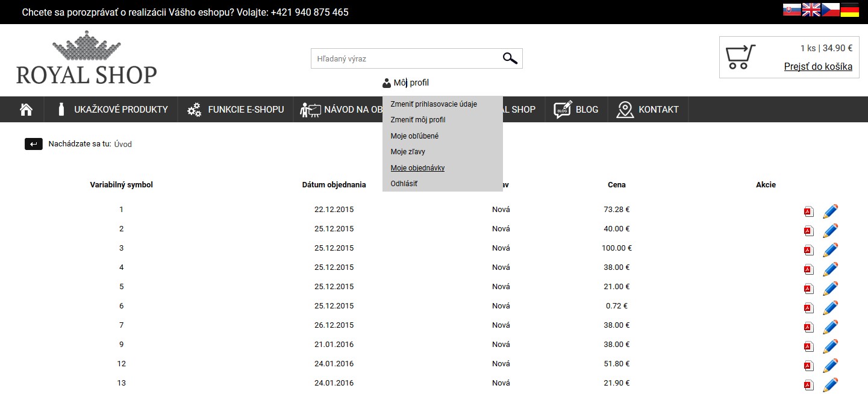Open PDF invoice for order 7
Screen dimensions: 868x394
click(x=808, y=327)
